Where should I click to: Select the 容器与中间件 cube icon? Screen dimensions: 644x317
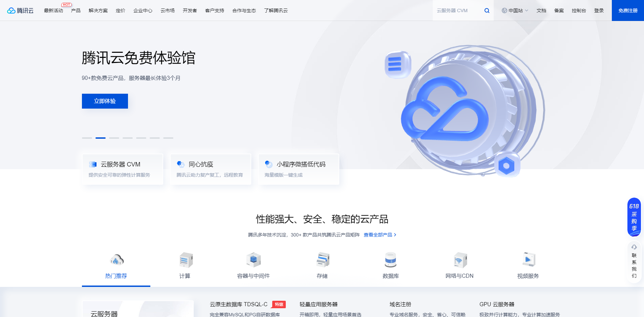pos(254,260)
